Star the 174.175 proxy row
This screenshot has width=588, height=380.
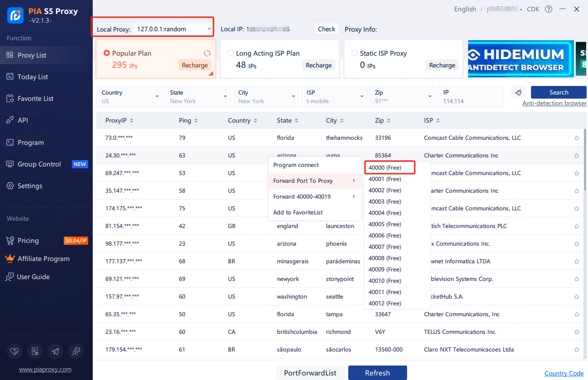(x=577, y=209)
